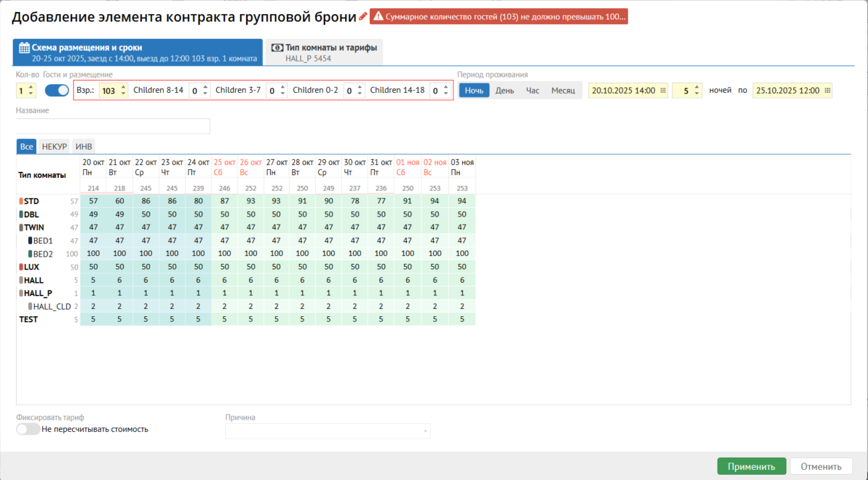The width and height of the screenshot is (868, 480).
Task: Click the Отменить button
Action: (821, 467)
